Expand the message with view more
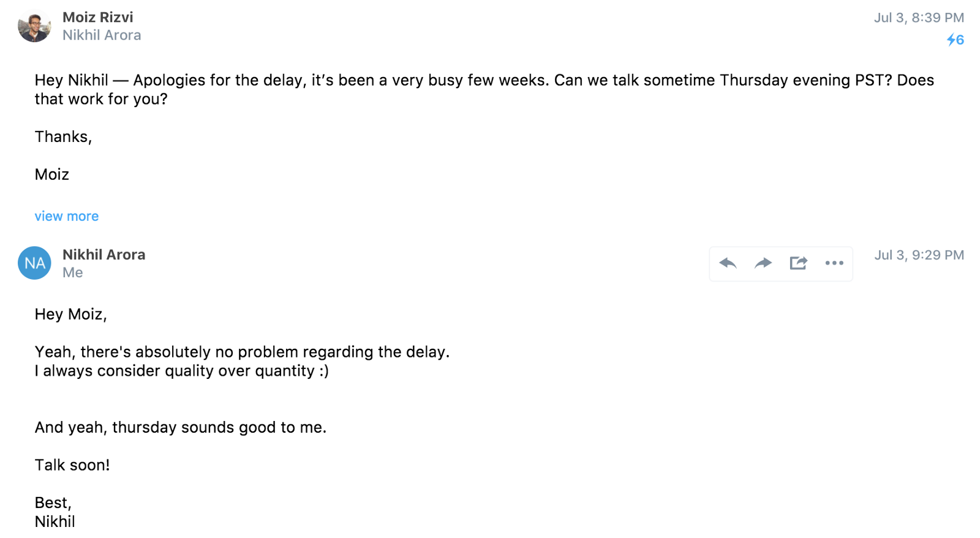 tap(66, 216)
